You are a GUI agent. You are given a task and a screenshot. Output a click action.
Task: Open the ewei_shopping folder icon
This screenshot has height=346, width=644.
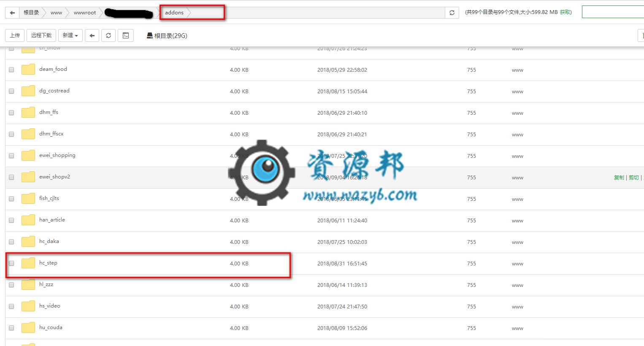coord(28,155)
